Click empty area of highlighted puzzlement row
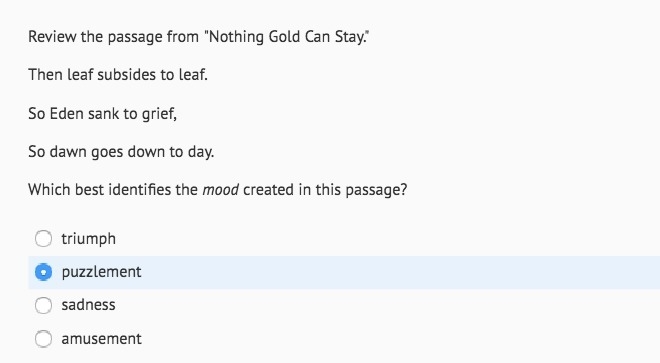This screenshot has height=363, width=660. click(400, 272)
